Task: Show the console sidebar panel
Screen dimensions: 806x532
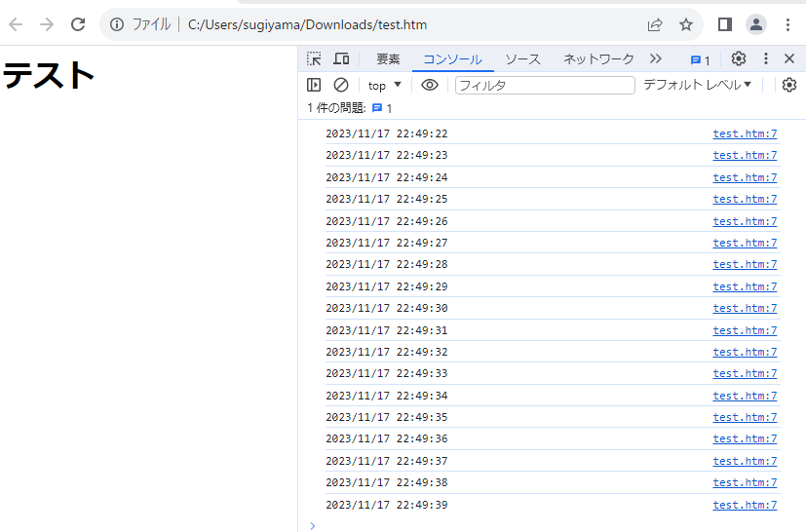Action: click(314, 86)
